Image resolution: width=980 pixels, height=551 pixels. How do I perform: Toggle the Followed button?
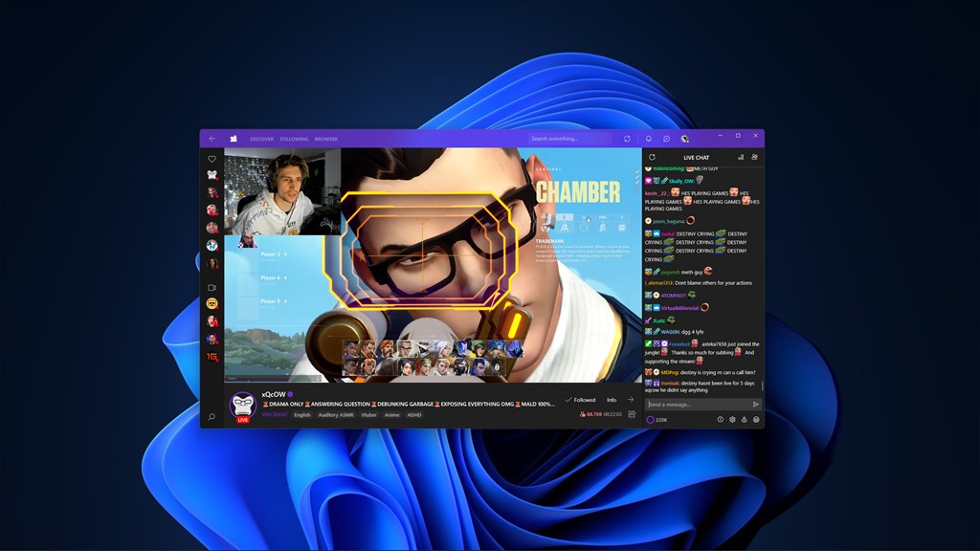click(x=580, y=400)
